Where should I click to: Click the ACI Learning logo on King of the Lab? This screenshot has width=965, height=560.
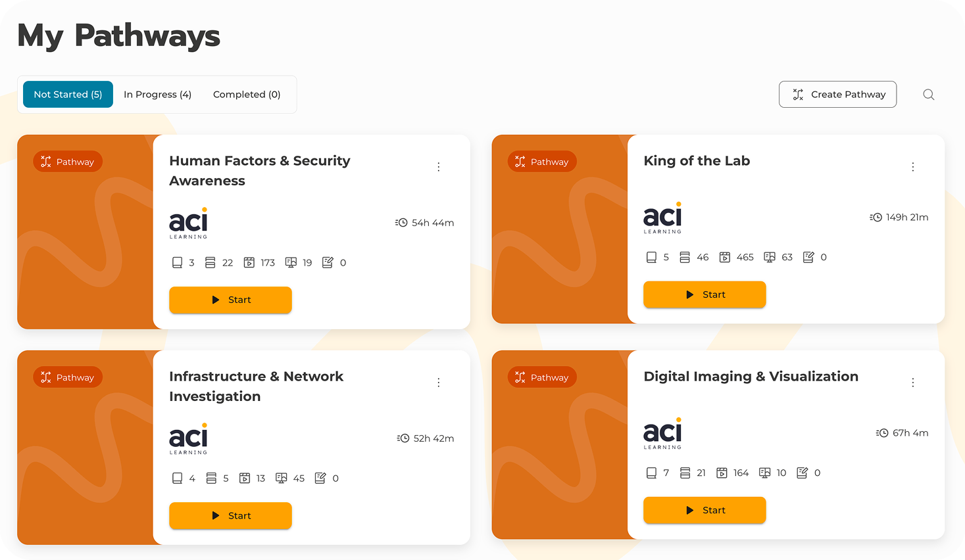click(662, 218)
